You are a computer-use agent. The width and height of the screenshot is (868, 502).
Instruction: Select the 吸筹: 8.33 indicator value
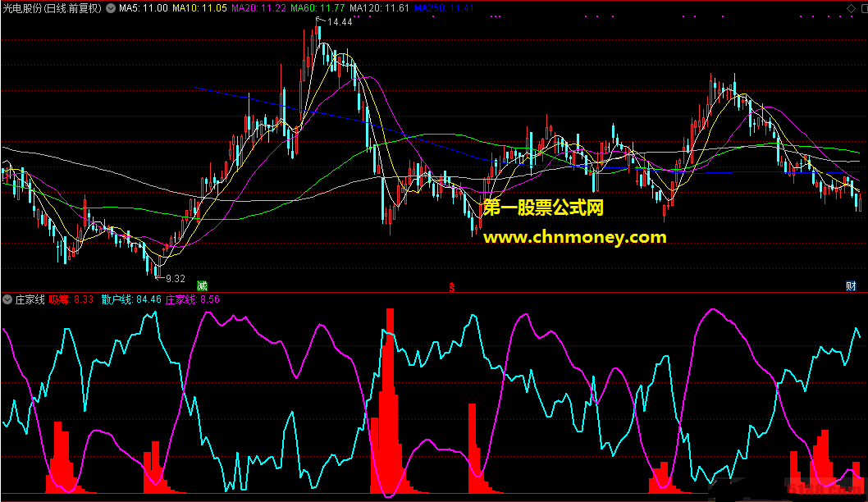[x=71, y=299]
